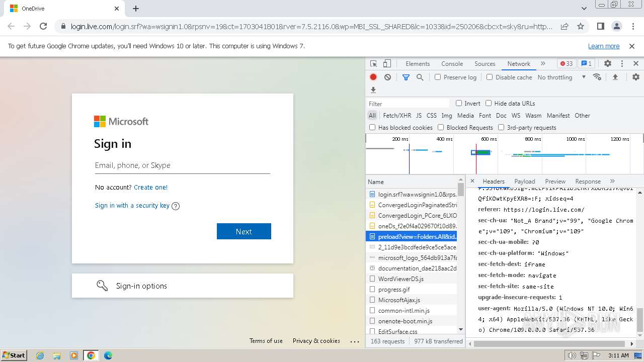Toggle the device toolbar icon
Screen dimensions: 644x362
point(387,64)
